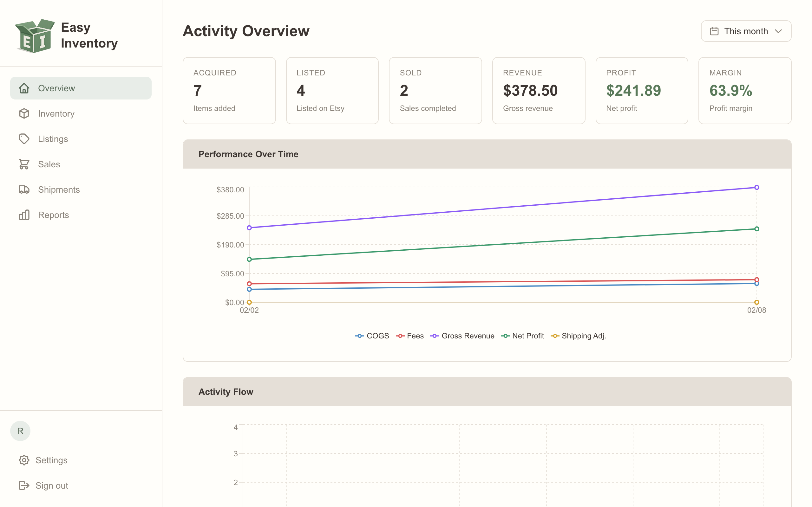Screen dimensions: 812x507
Task: Select the Overview home icon
Action: coord(24,88)
